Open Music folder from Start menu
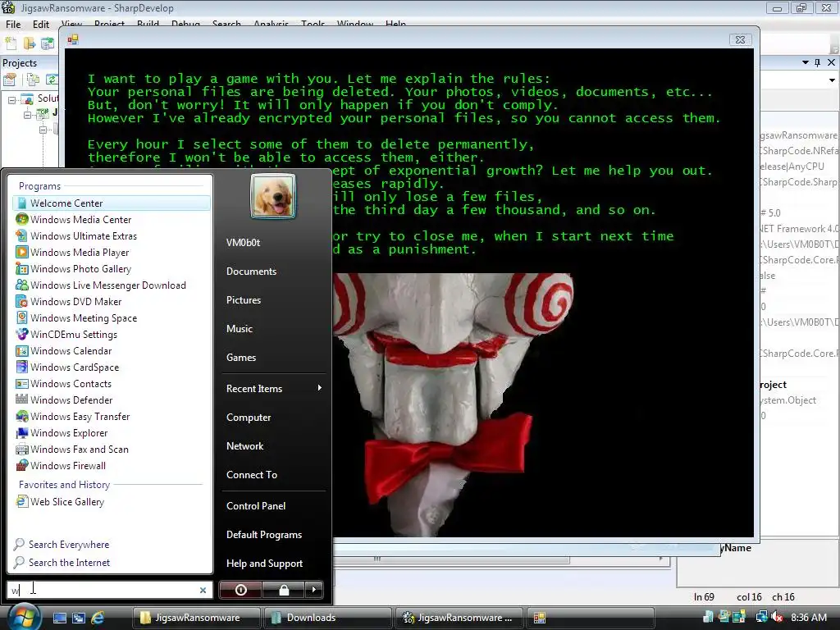The width and height of the screenshot is (840, 630). pos(239,328)
